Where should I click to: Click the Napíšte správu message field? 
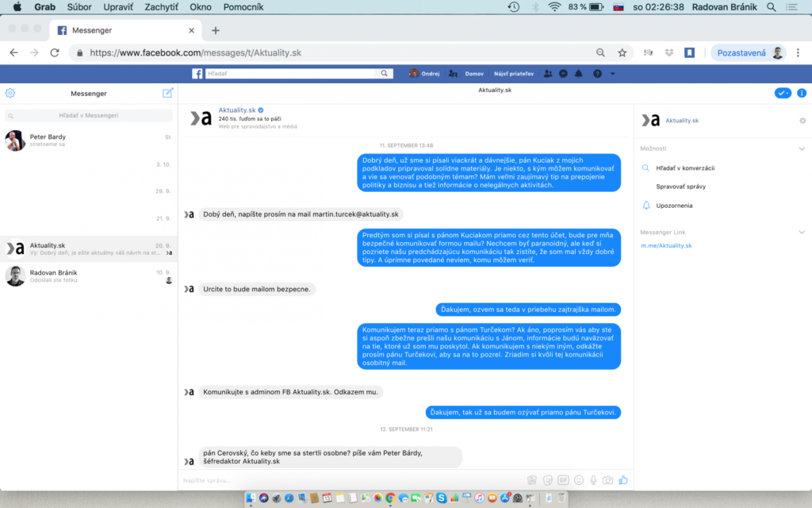pos(352,480)
